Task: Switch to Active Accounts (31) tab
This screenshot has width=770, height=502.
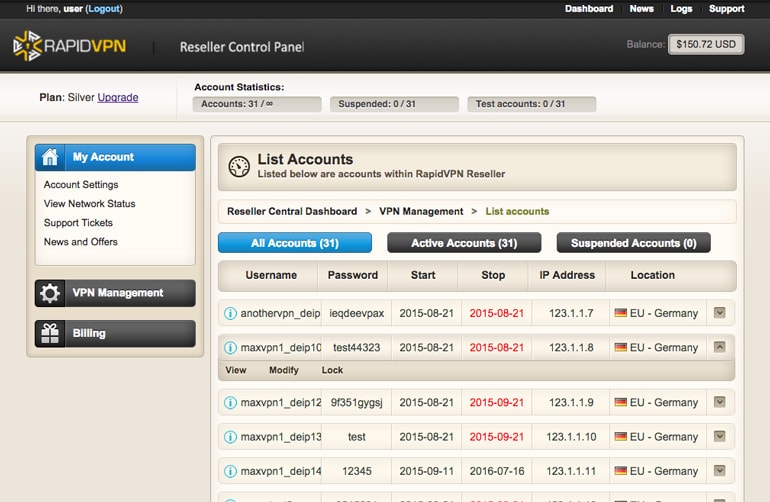Action: (464, 243)
